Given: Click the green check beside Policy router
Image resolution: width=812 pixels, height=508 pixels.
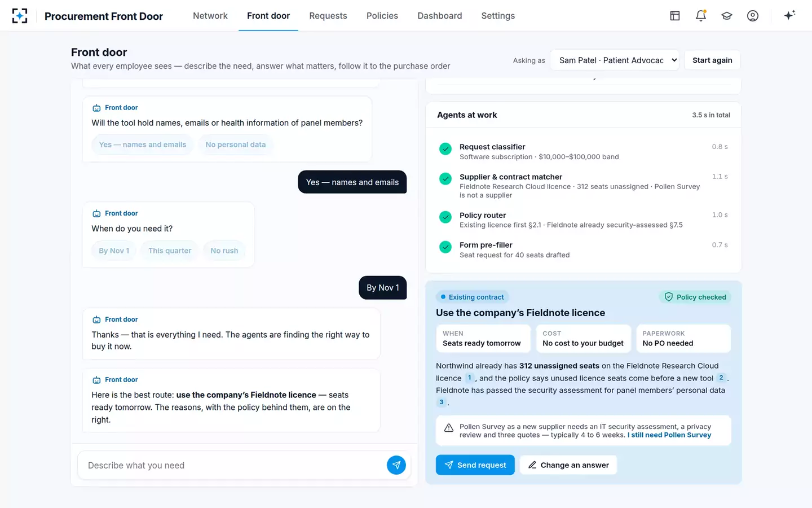Looking at the screenshot, I should (445, 217).
